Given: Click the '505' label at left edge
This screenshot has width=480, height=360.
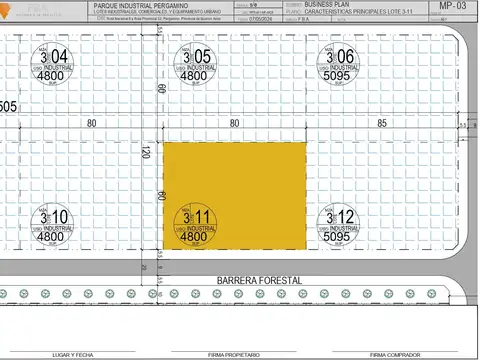Looking at the screenshot, I should click(x=8, y=107).
